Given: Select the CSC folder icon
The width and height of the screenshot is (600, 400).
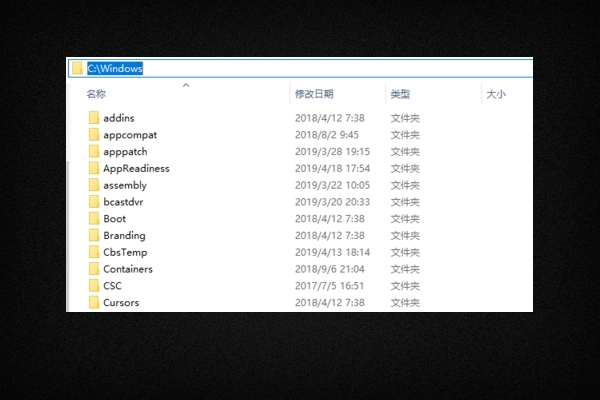Looking at the screenshot, I should 94,286.
